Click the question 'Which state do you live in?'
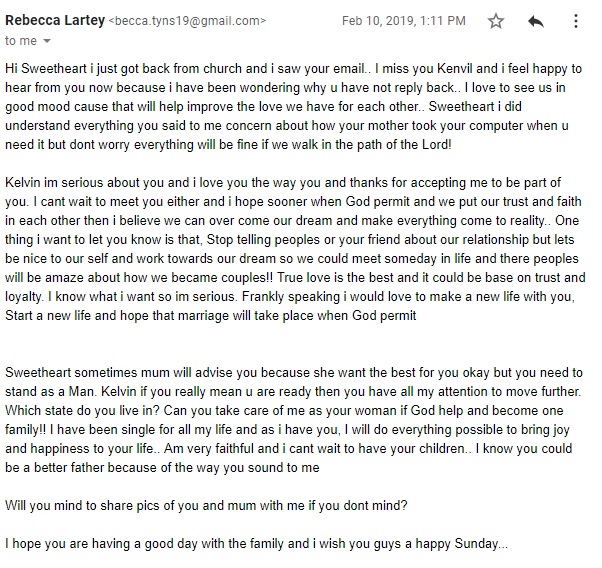The width and height of the screenshot is (602, 568). (82, 410)
